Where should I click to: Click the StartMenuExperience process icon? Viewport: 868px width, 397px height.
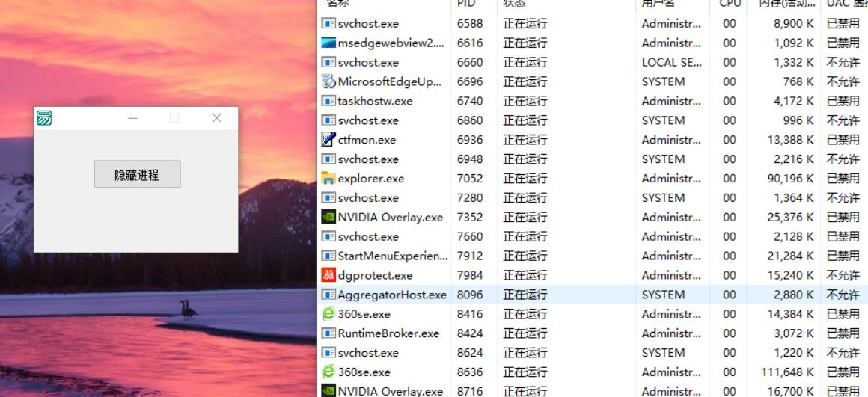328,256
